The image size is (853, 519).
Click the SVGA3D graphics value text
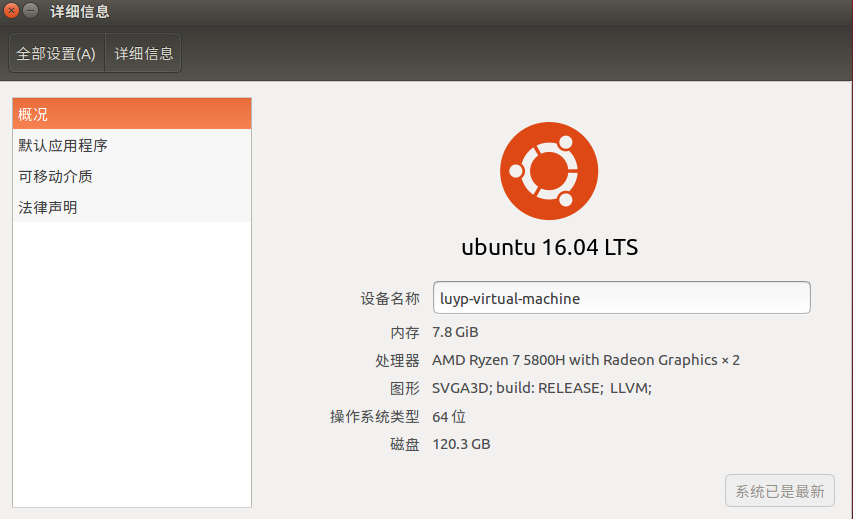point(542,388)
